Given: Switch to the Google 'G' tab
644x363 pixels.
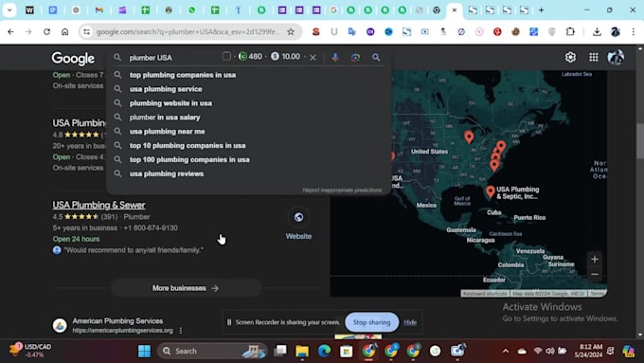Looking at the screenshot, I should [333, 10].
